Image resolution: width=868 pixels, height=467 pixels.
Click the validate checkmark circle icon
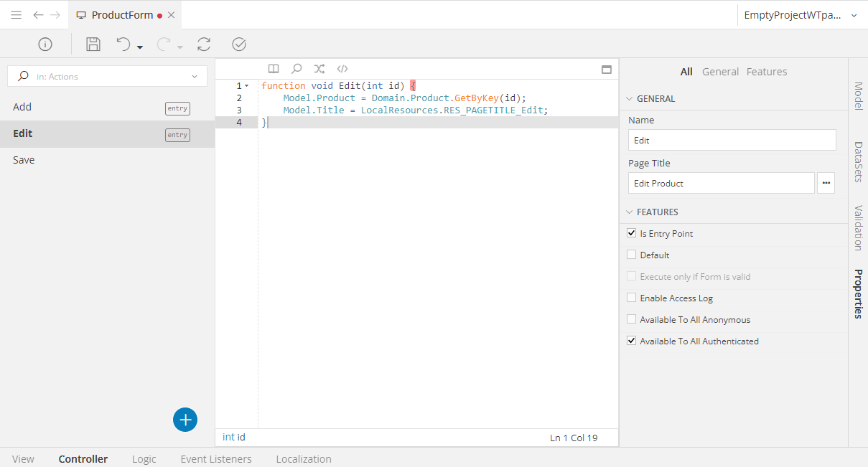click(x=239, y=44)
